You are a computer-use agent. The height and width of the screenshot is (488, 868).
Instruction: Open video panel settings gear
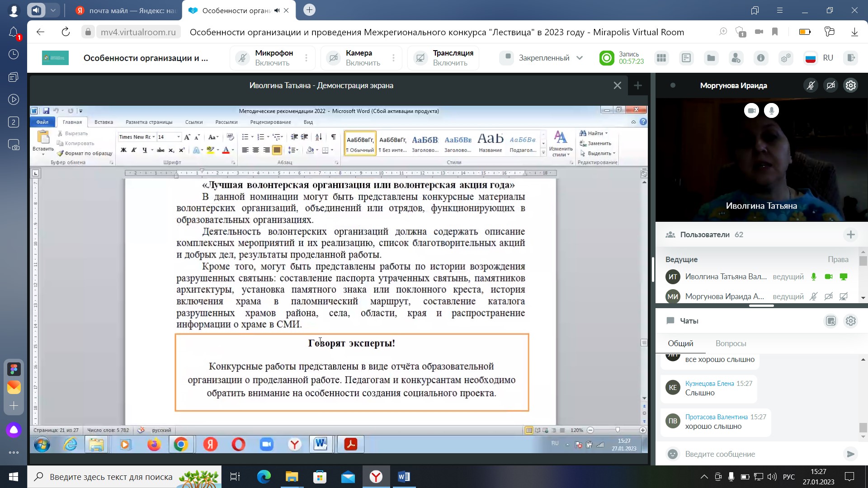tap(851, 85)
